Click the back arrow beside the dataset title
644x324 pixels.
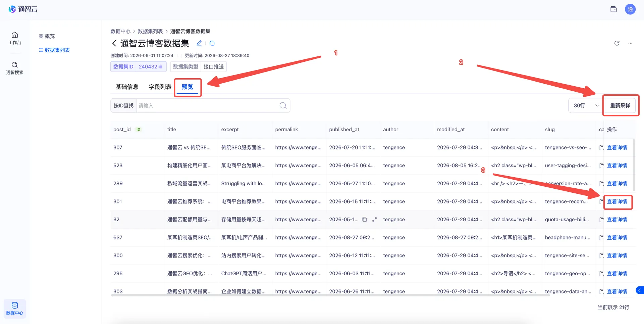[114, 43]
